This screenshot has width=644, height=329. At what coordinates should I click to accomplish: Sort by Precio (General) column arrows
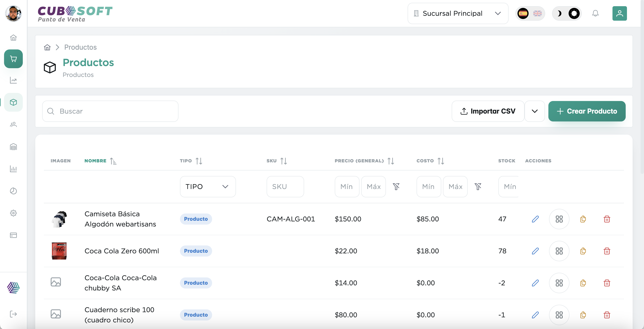click(x=391, y=161)
